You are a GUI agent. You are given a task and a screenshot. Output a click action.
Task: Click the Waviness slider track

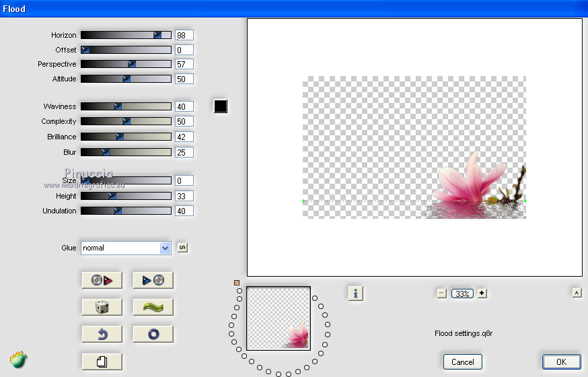pyautogui.click(x=126, y=106)
